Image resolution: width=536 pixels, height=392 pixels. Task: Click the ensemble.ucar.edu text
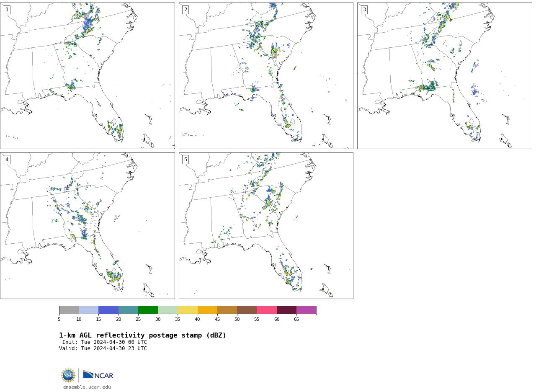coord(87,387)
